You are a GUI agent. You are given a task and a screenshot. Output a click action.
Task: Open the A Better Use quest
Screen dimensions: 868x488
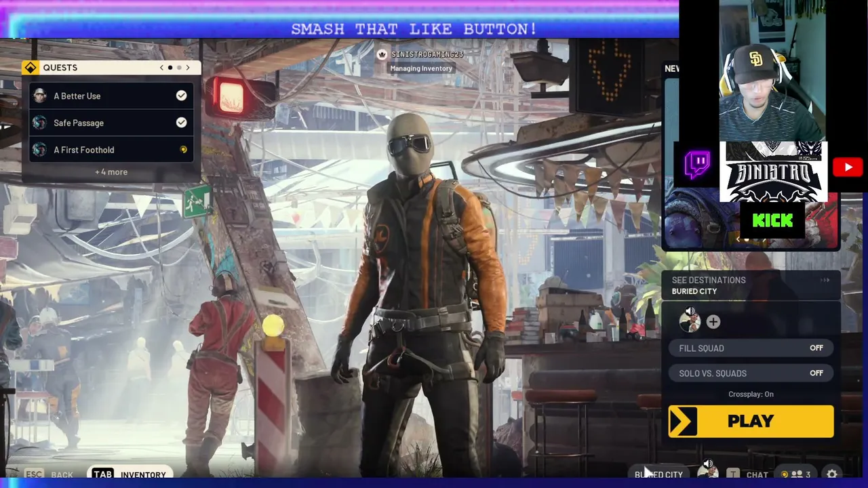[x=111, y=96]
